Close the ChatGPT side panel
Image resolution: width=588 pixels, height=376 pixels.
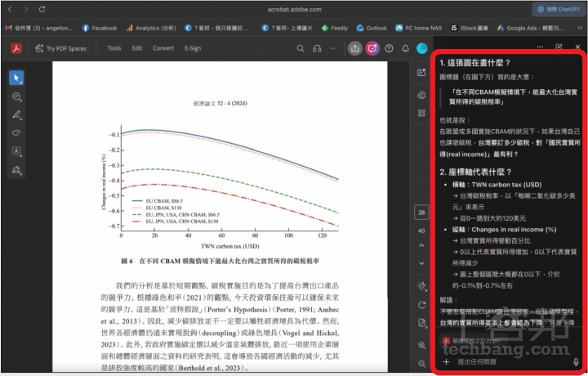coord(577,47)
